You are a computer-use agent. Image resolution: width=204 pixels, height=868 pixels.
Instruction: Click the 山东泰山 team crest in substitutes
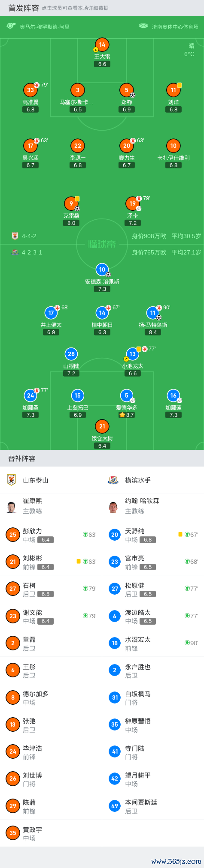(12, 480)
